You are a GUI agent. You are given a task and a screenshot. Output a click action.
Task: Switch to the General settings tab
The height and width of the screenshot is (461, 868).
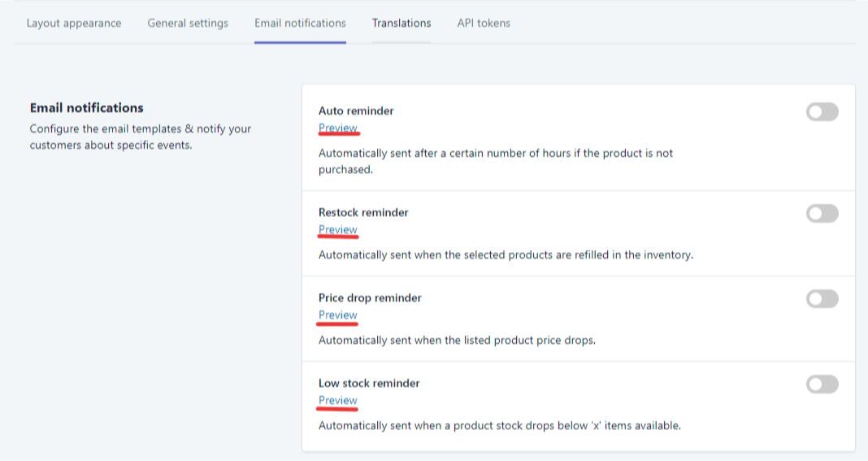point(188,24)
